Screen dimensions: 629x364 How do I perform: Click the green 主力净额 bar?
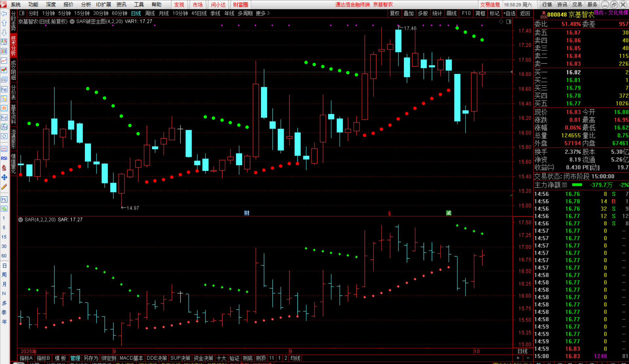577,185
